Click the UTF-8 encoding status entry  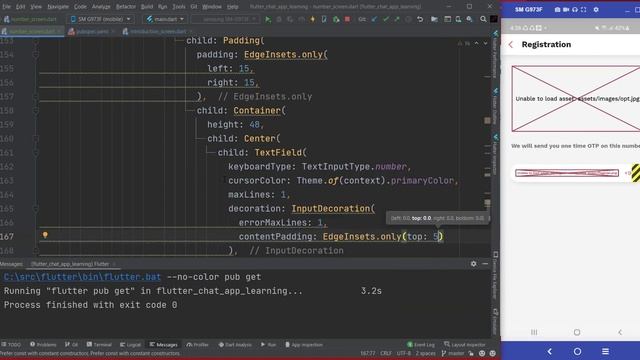pyautogui.click(x=404, y=353)
